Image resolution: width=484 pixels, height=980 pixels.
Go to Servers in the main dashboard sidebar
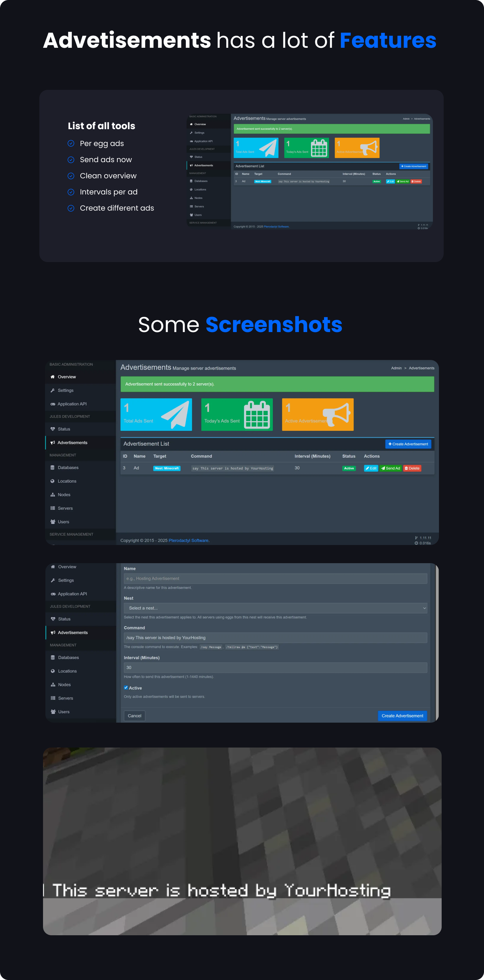[65, 508]
